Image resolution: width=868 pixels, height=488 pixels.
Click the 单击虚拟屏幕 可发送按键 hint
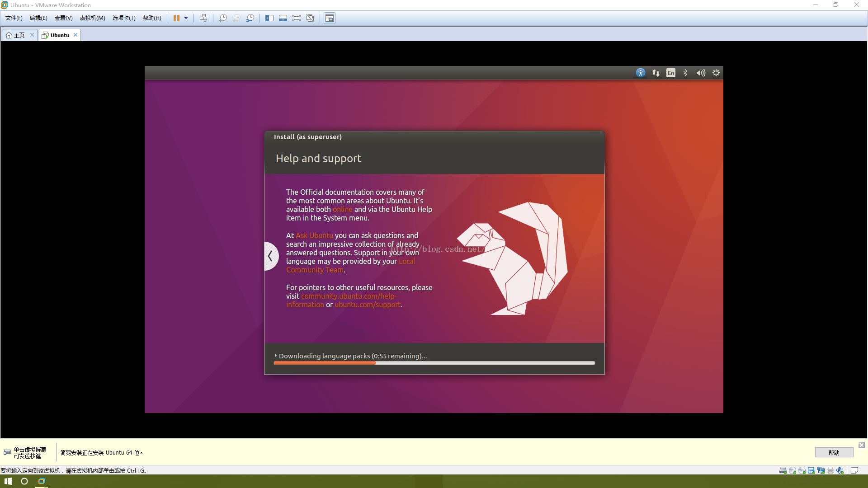[x=30, y=453]
